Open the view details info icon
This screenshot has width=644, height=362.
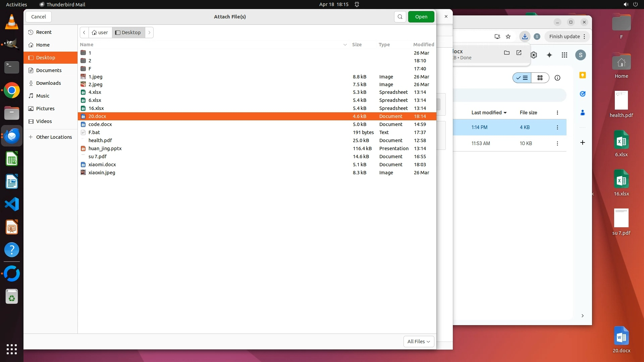click(x=557, y=78)
